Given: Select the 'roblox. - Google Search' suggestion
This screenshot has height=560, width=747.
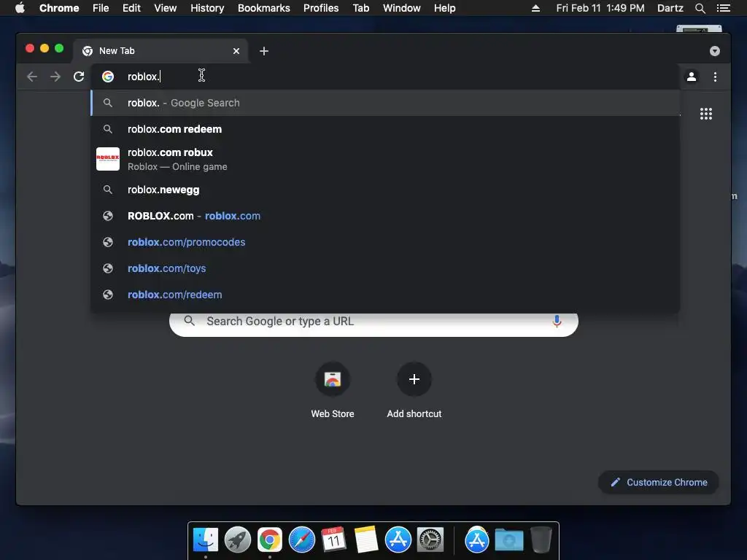Looking at the screenshot, I should pos(385,103).
